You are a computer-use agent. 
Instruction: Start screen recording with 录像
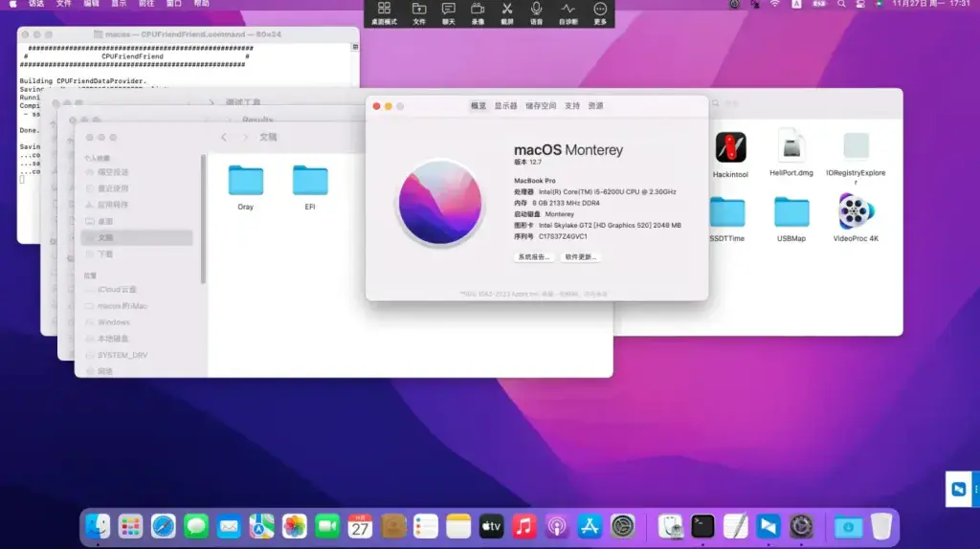[478, 13]
